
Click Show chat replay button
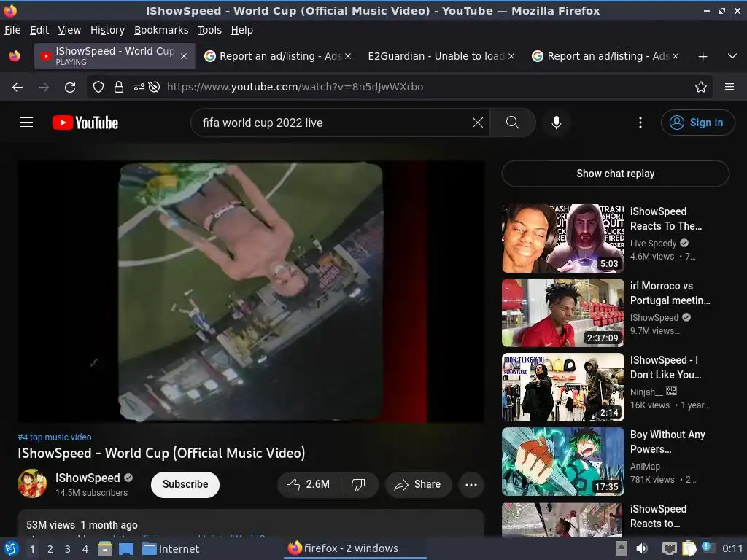pos(616,174)
